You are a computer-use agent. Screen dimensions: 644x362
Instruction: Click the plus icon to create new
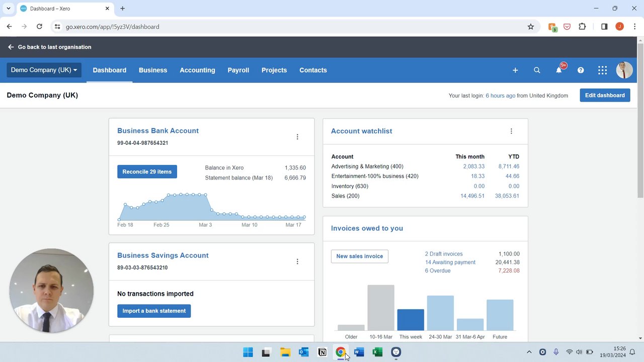coord(515,70)
